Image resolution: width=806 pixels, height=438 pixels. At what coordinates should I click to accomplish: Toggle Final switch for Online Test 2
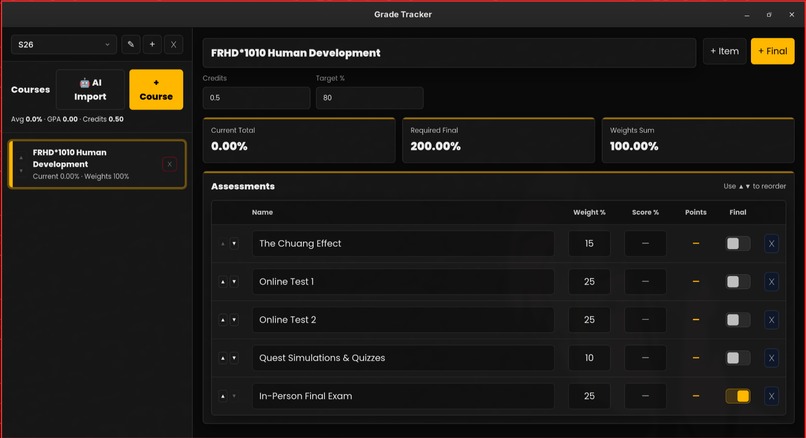pyautogui.click(x=738, y=320)
